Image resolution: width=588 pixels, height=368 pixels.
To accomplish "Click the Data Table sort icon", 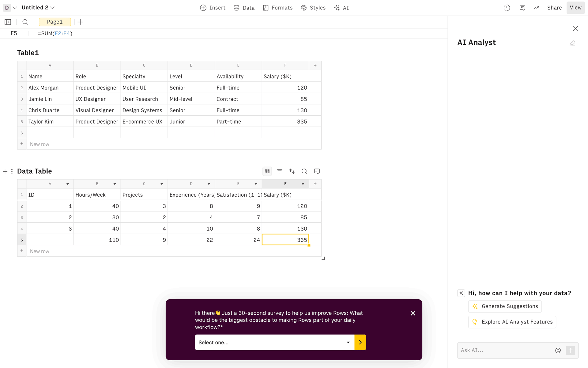I will 292,171.
